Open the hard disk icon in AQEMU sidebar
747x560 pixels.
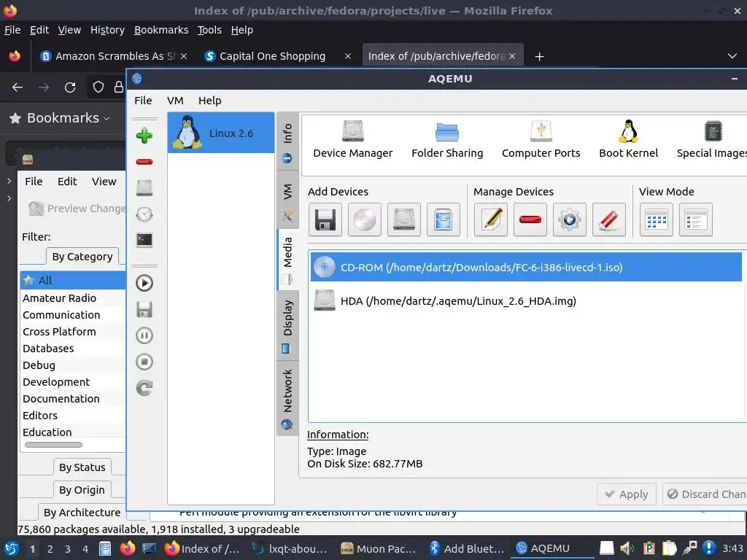[x=144, y=187]
